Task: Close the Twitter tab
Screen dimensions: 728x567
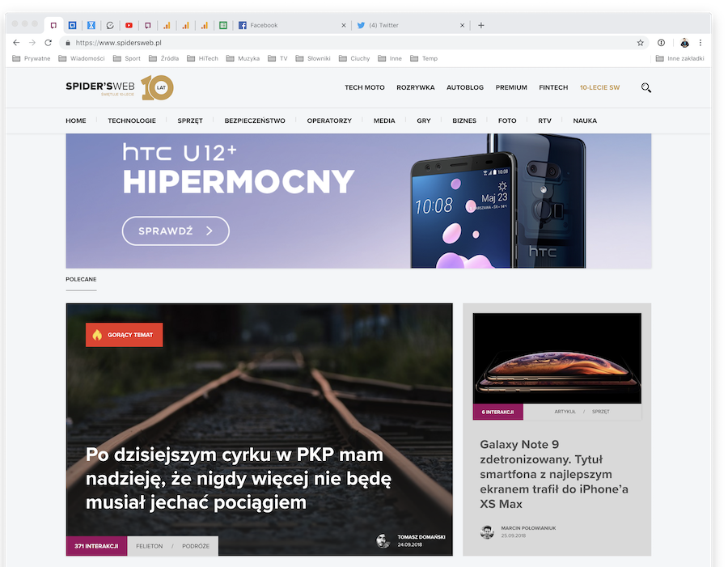Action: [x=462, y=26]
